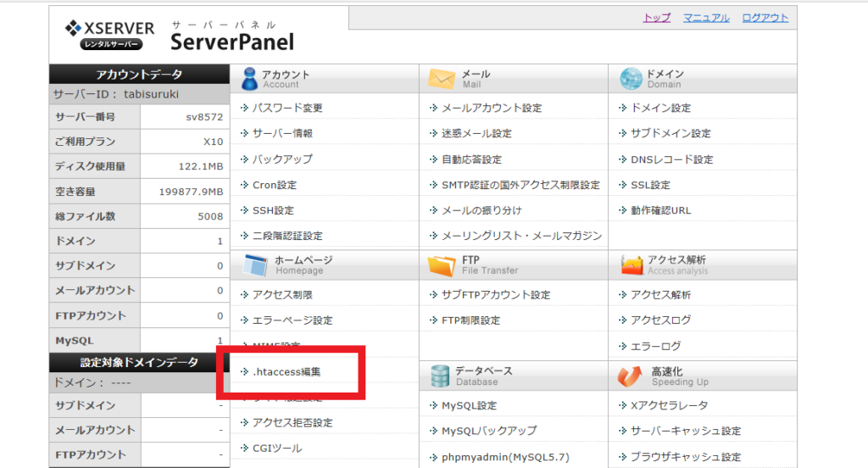Click the Speeding Up arrow icon
Image resolution: width=868 pixels, height=468 pixels.
point(630,376)
